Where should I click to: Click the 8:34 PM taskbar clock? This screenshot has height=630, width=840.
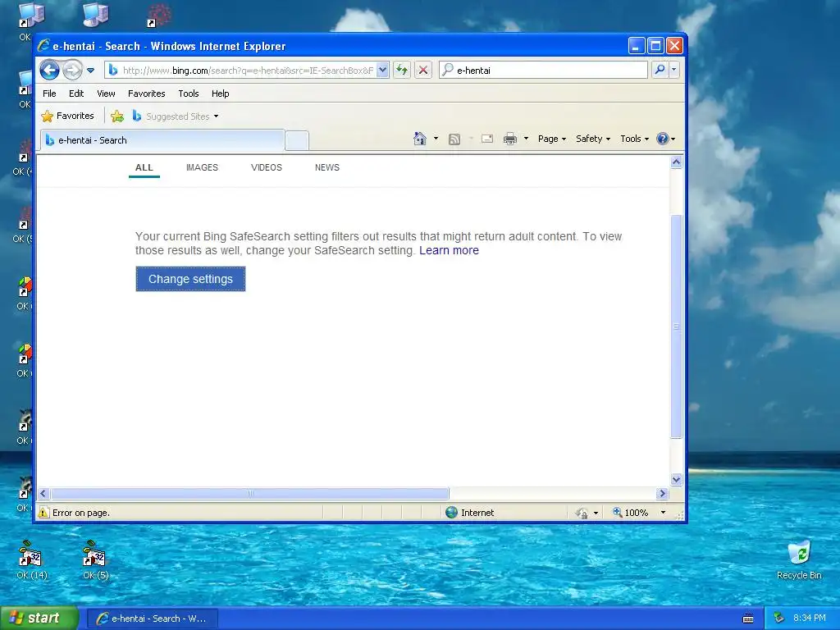pos(809,619)
